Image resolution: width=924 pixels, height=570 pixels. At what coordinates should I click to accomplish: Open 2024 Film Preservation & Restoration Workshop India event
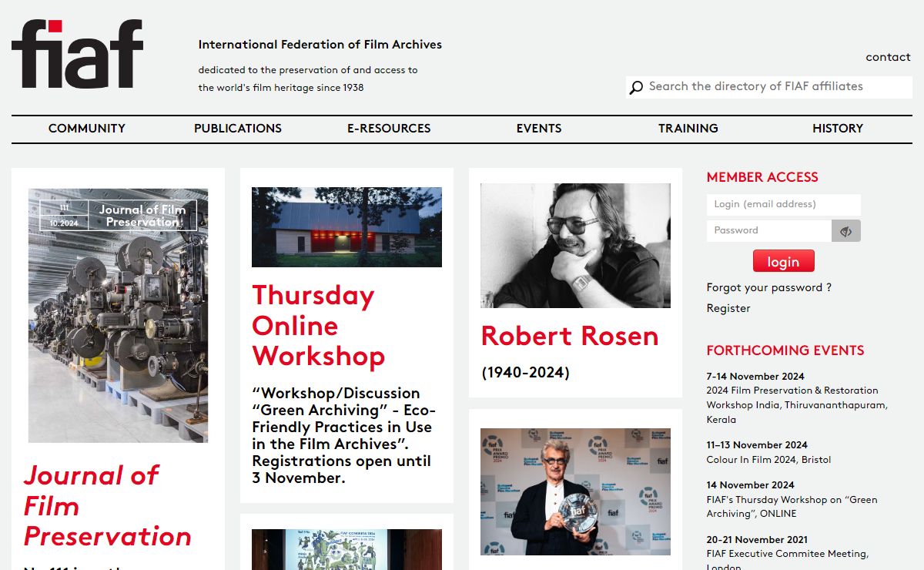tap(797, 405)
